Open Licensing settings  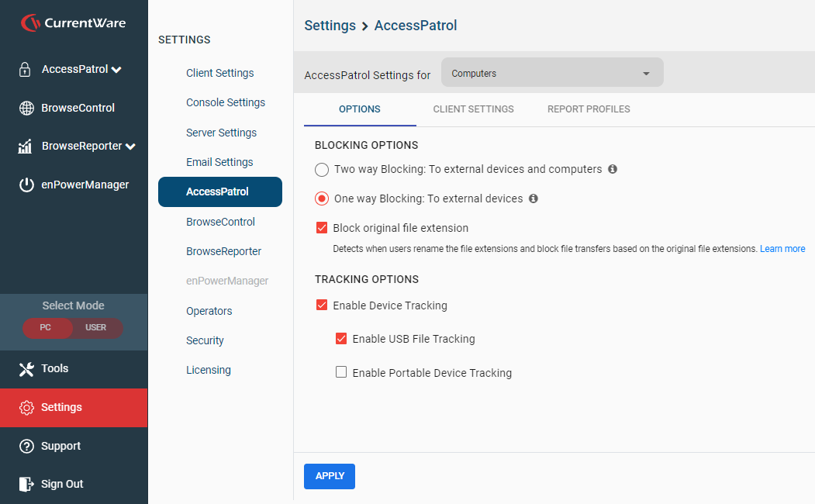(209, 370)
